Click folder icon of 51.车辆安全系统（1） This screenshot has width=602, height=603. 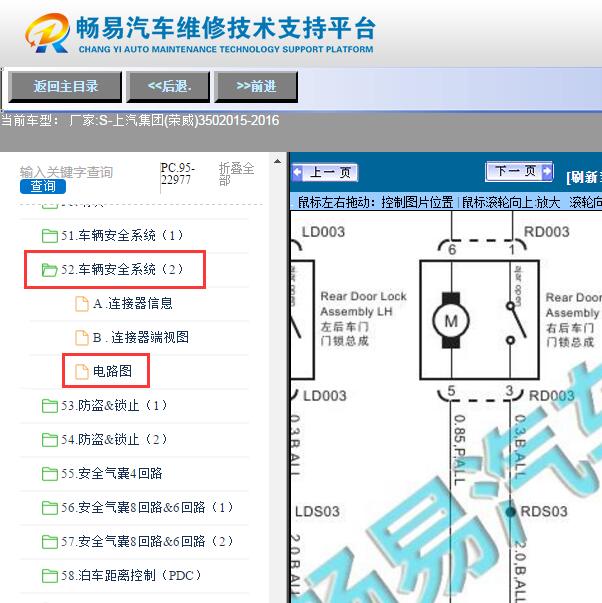click(x=50, y=236)
